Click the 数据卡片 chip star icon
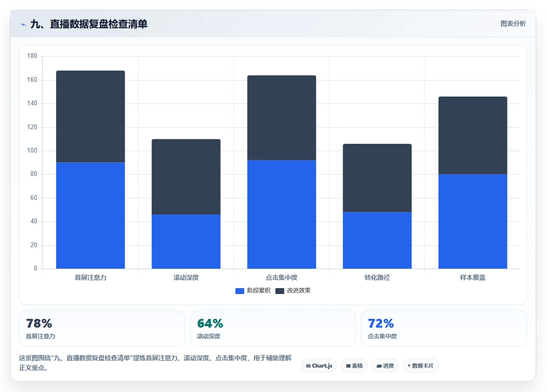This screenshot has height=392, width=546. [x=409, y=366]
